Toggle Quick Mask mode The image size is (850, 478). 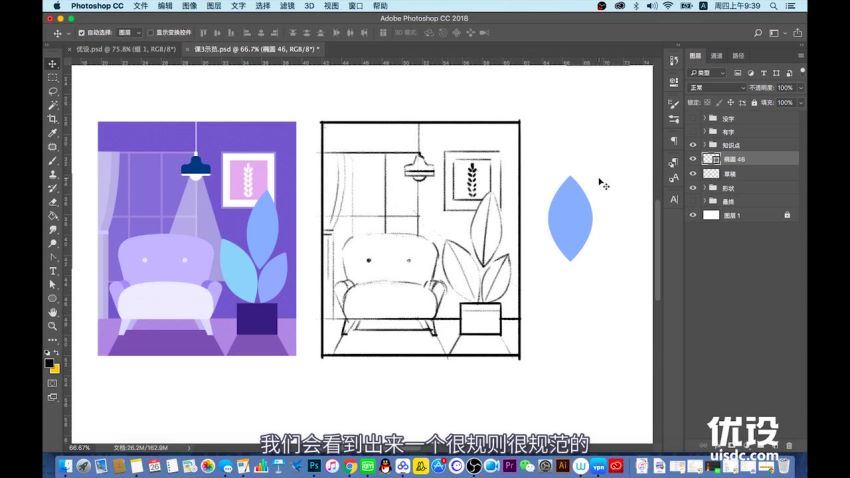[53, 383]
